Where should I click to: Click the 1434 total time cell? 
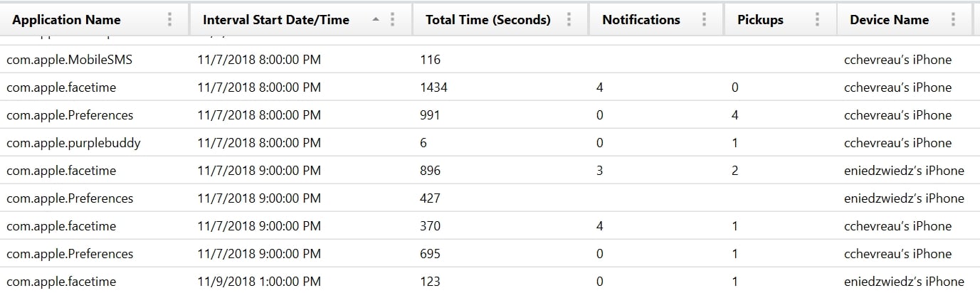pos(433,87)
